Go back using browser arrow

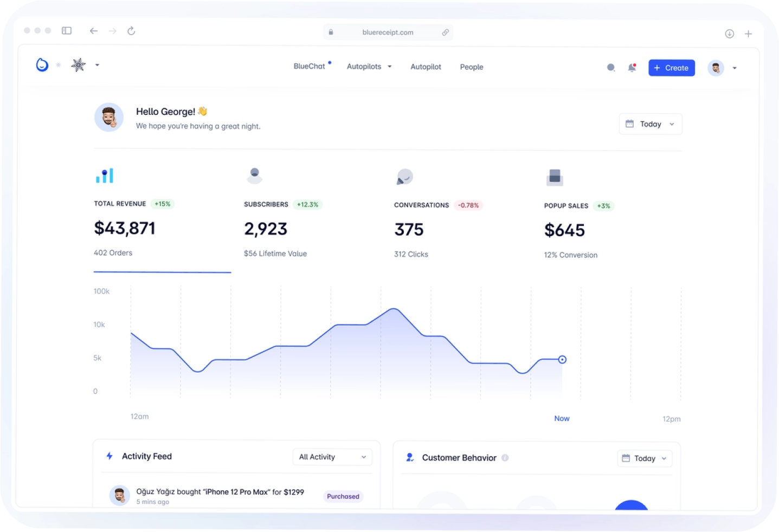[94, 31]
